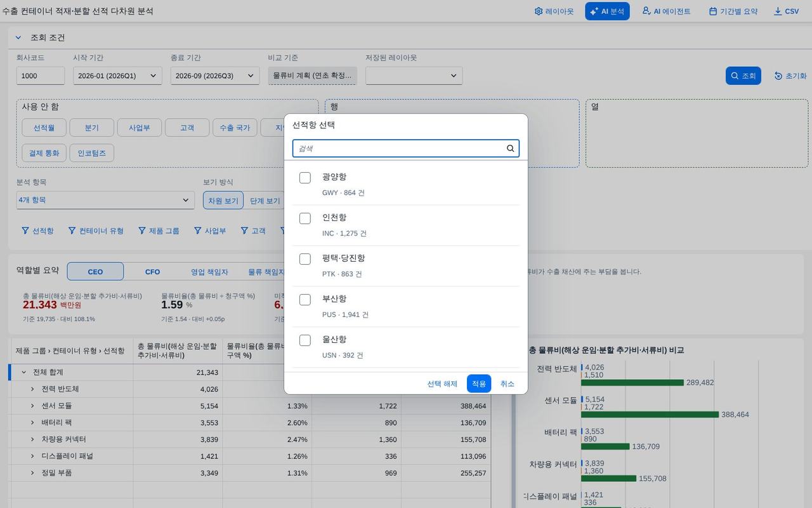This screenshot has width=812, height=508.
Task: Click the 선적항 filter funnel icon
Action: pyautogui.click(x=25, y=231)
